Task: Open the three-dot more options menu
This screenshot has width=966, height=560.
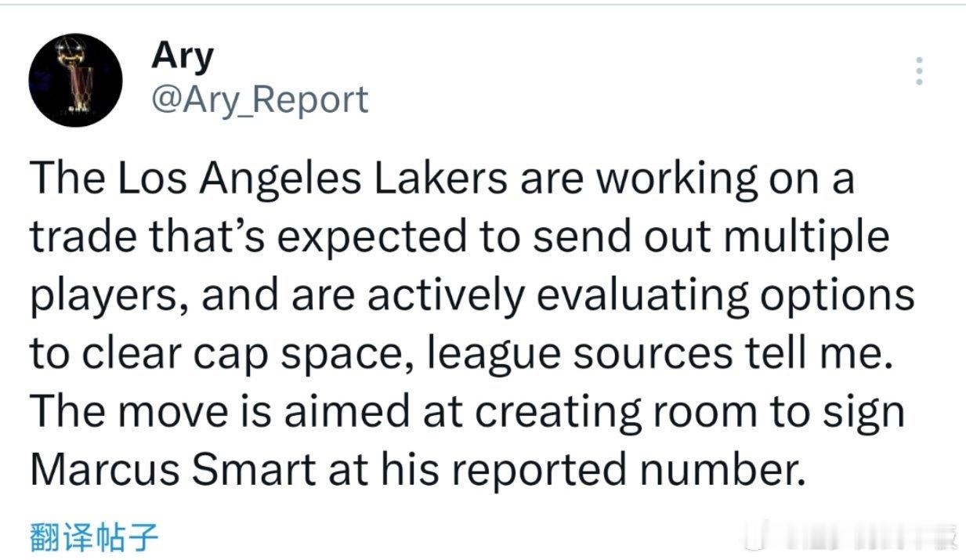Action: (x=919, y=72)
